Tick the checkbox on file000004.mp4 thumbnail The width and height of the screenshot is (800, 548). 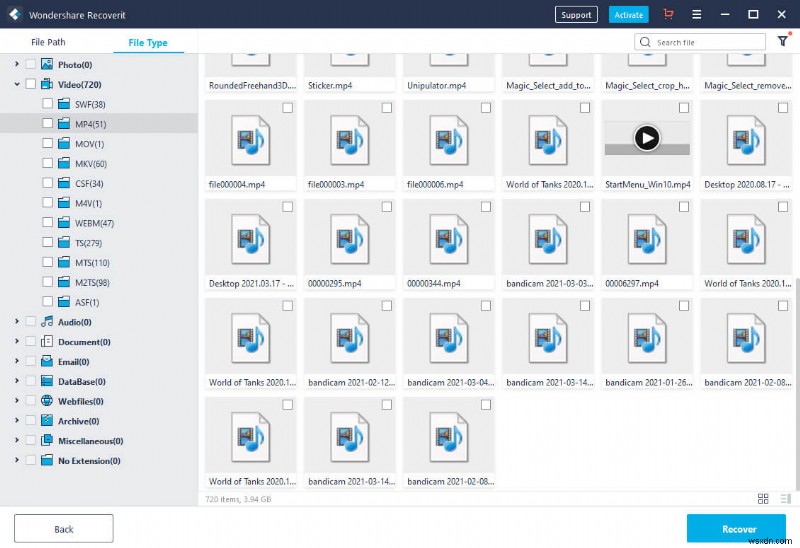coord(288,108)
